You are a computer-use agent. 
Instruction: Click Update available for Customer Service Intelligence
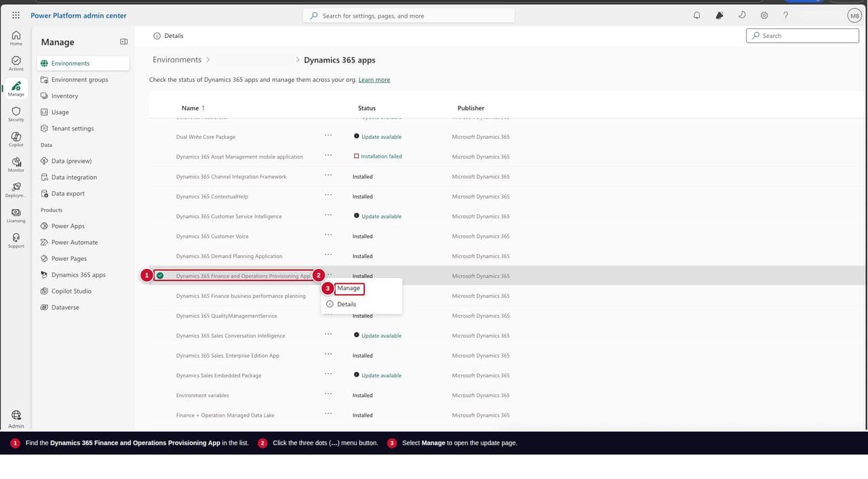click(381, 216)
